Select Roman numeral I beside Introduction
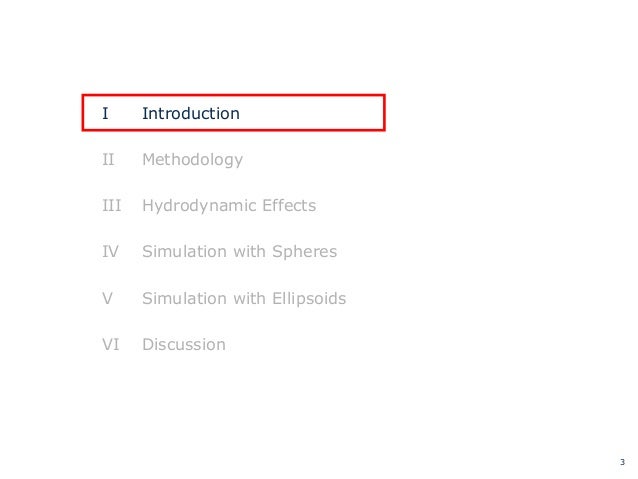638x479 pixels. 105,113
